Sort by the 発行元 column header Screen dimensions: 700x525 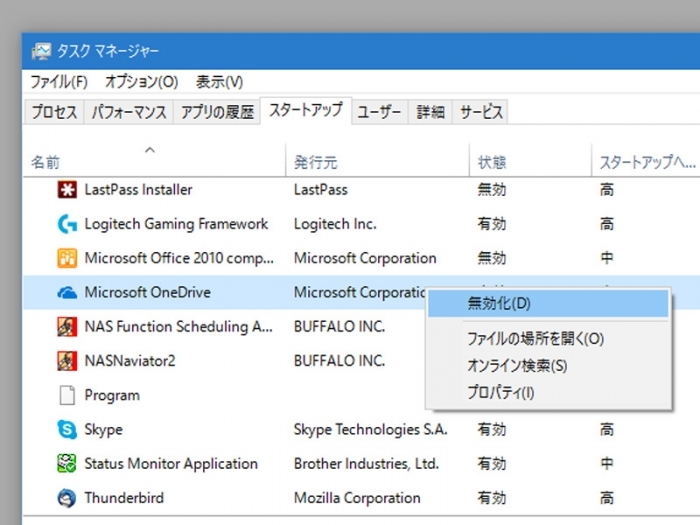[x=315, y=162]
